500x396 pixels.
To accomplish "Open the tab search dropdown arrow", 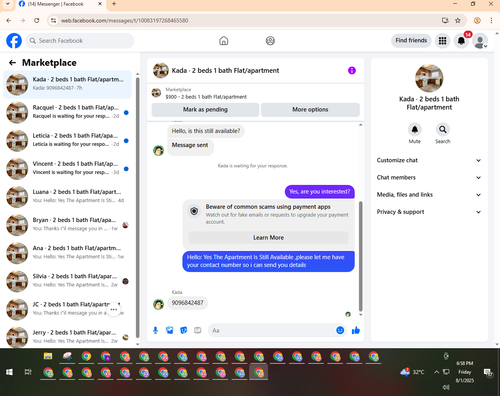I will click(7, 4).
